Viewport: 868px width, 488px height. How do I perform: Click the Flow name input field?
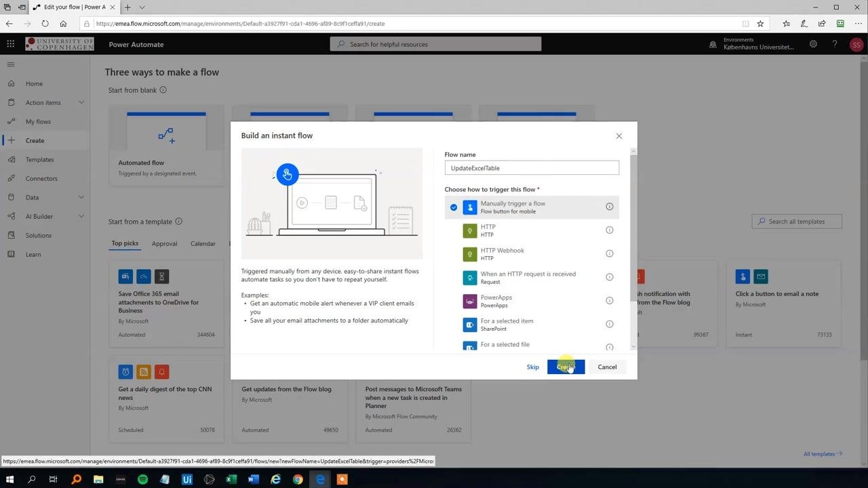[532, 168]
